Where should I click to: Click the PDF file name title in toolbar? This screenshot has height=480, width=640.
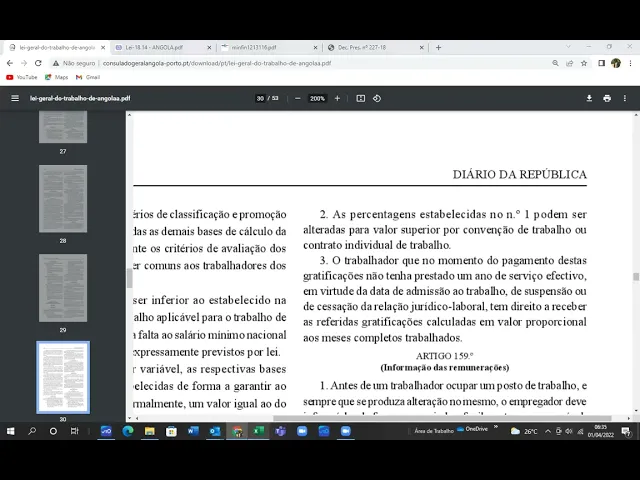(x=80, y=98)
